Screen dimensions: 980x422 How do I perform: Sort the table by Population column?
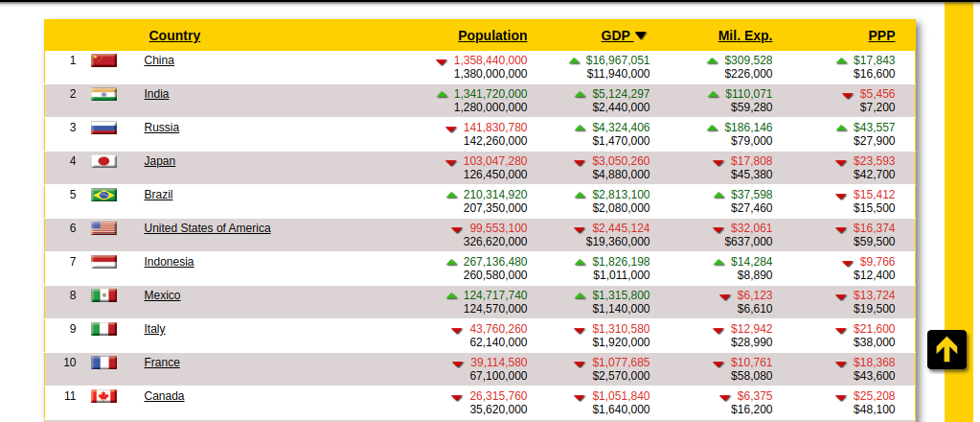pyautogui.click(x=492, y=35)
